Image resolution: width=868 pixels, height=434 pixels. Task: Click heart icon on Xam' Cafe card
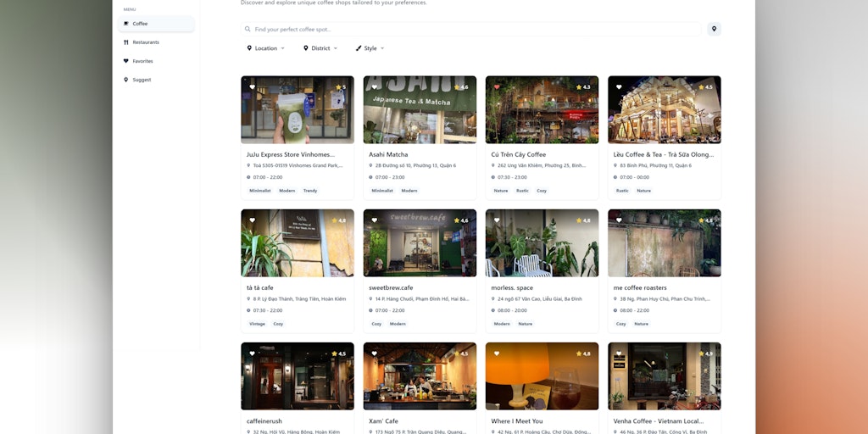click(x=374, y=353)
